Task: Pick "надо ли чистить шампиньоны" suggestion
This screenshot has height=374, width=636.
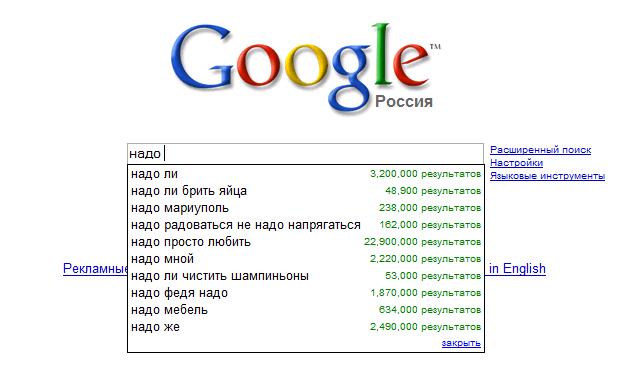Action: pos(306,276)
